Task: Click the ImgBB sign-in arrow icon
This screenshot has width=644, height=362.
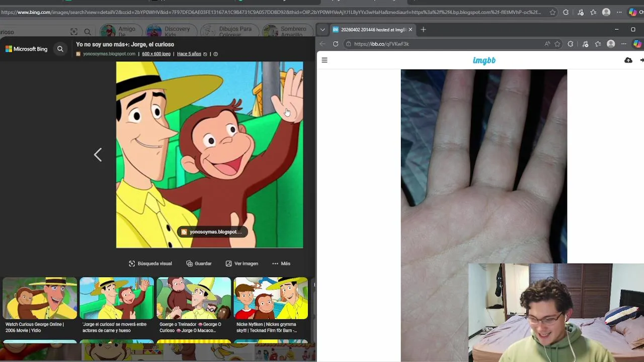Action: pyautogui.click(x=641, y=60)
